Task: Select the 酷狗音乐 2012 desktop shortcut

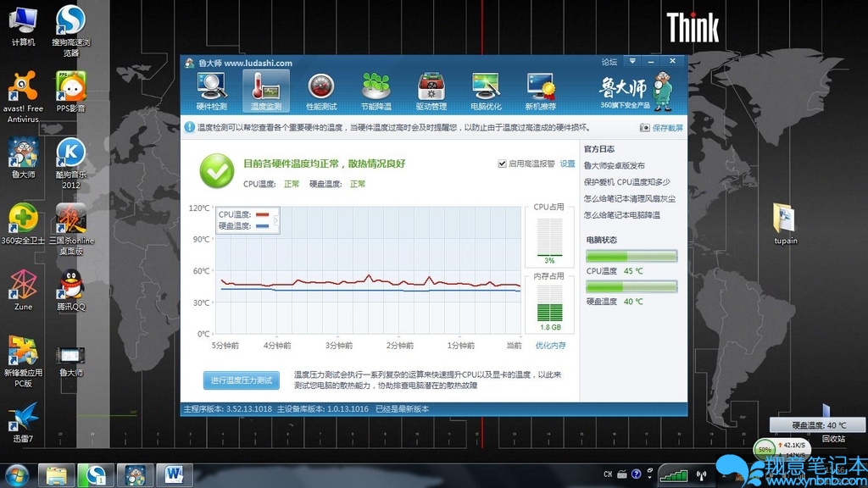Action: (71, 164)
